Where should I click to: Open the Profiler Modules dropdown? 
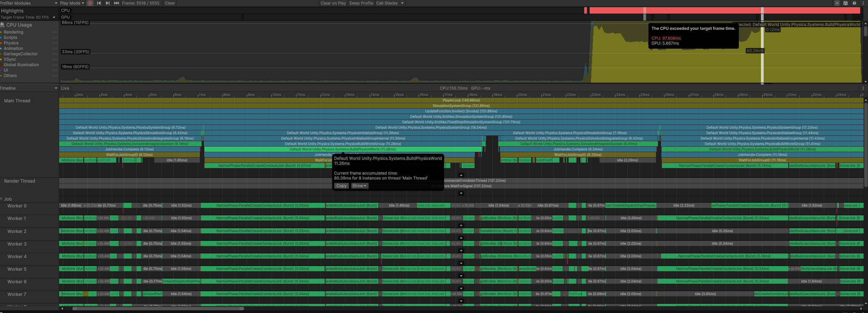pyautogui.click(x=29, y=3)
